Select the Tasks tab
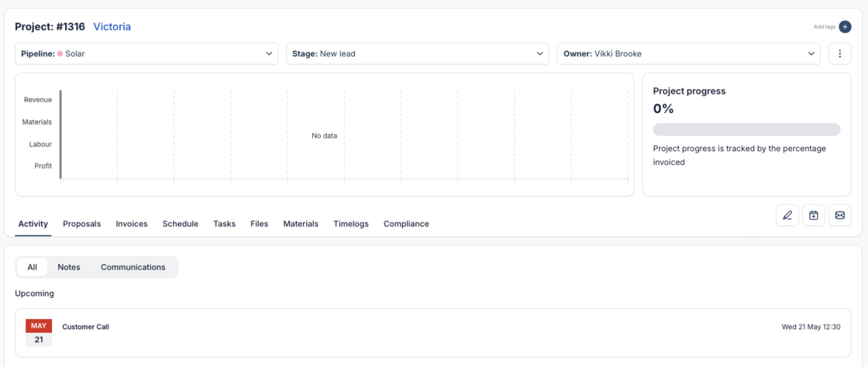 tap(224, 224)
